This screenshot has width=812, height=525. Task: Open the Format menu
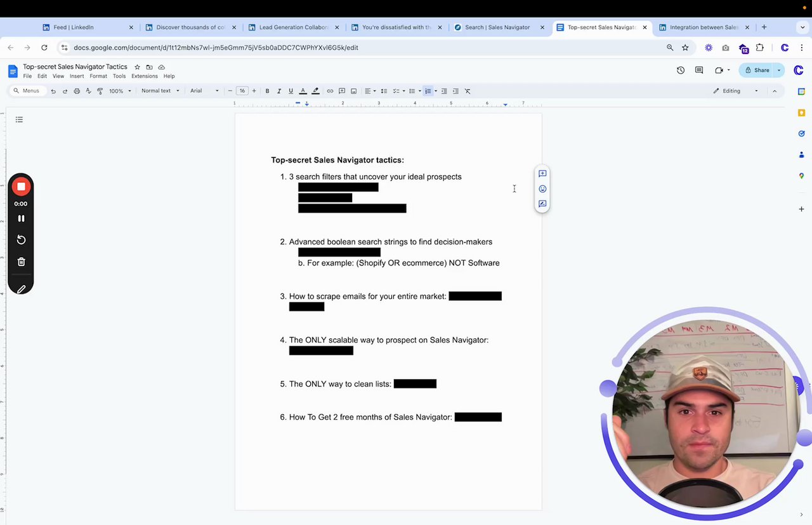tap(98, 76)
